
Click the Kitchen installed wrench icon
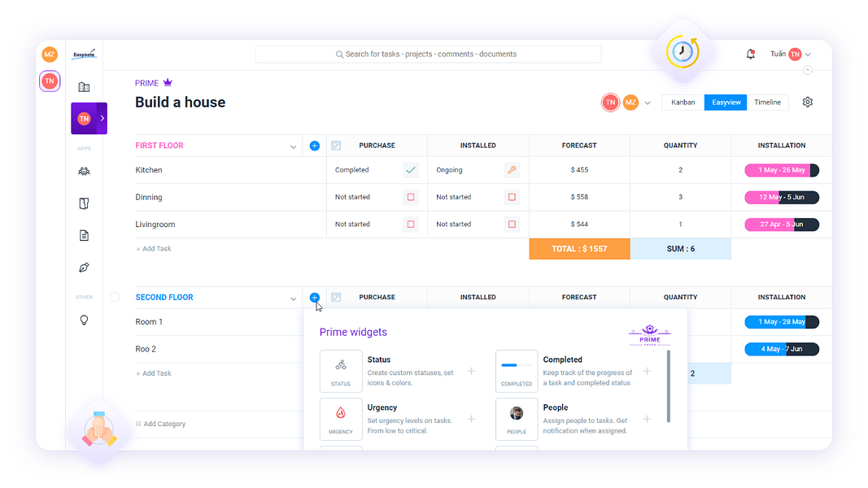click(512, 170)
